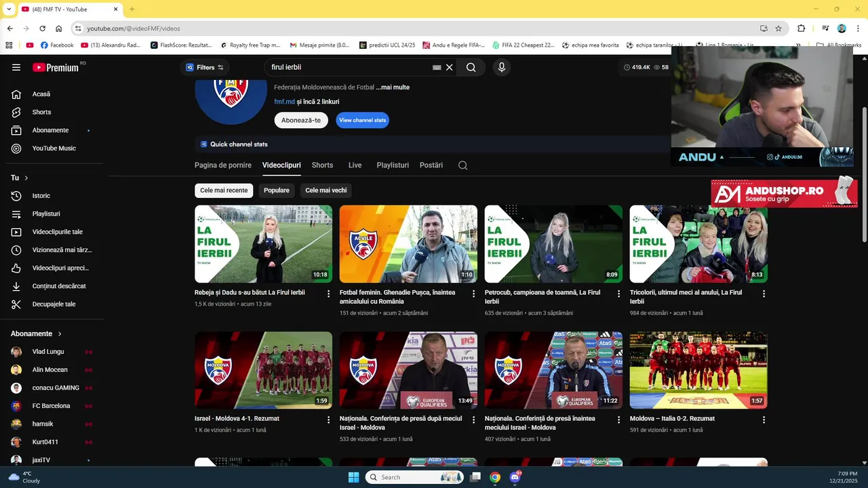Click the search field containing firul ierbii
This screenshot has width=868, height=488.
(349, 67)
